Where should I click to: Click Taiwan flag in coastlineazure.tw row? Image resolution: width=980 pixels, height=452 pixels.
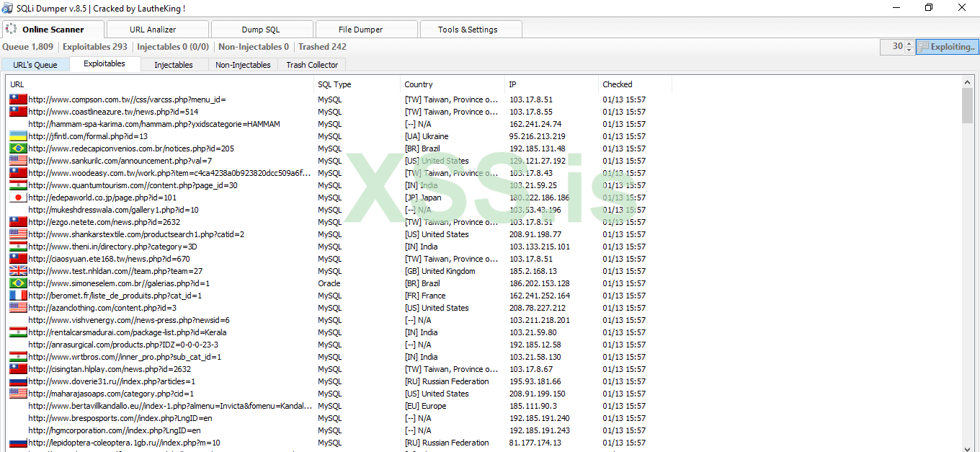(x=18, y=112)
